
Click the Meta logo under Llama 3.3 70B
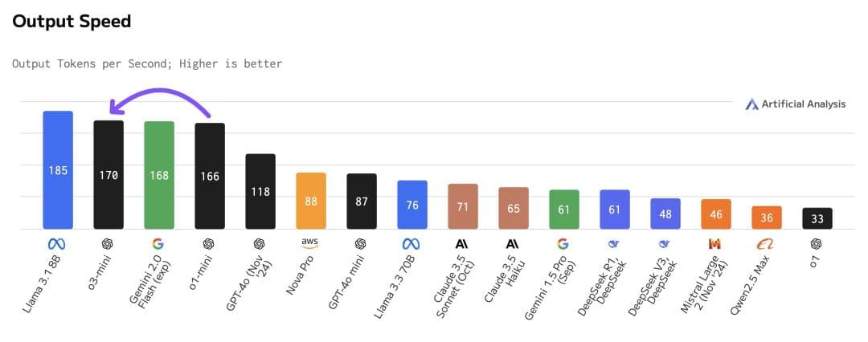point(411,244)
